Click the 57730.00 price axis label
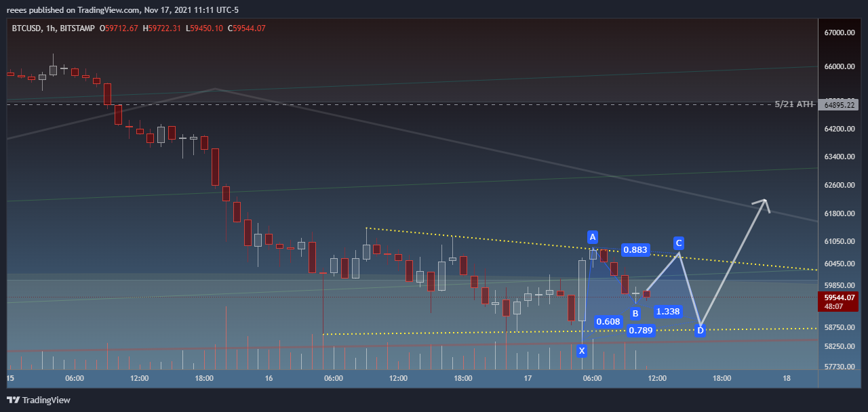868x412 pixels. click(x=840, y=367)
